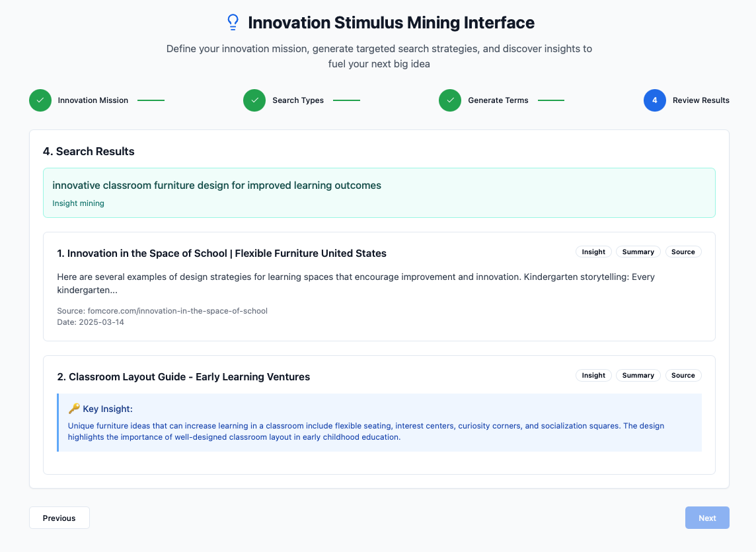This screenshot has height=552, width=756.
Task: Open Classroom Layout Guide result title
Action: pyautogui.click(x=183, y=377)
